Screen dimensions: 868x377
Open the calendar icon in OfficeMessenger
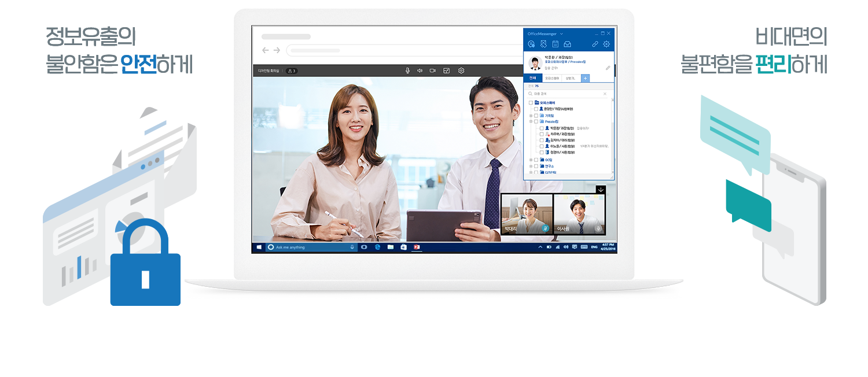coord(555,44)
